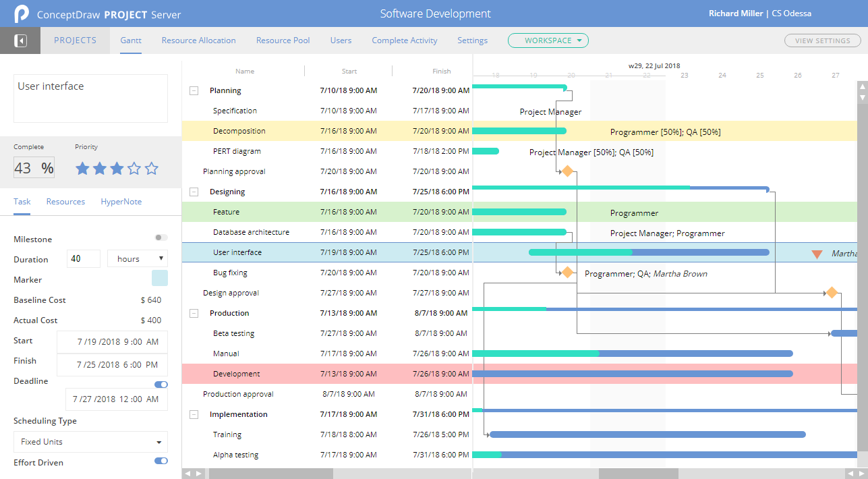The image size is (868, 479).
Task: Select the Specification task row
Action: [x=327, y=111]
